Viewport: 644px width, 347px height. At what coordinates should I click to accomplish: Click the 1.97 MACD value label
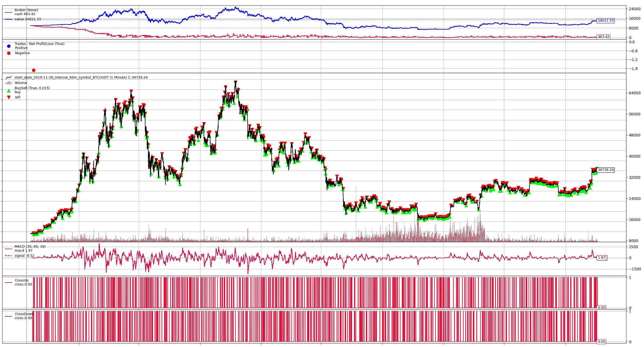[x=601, y=258]
